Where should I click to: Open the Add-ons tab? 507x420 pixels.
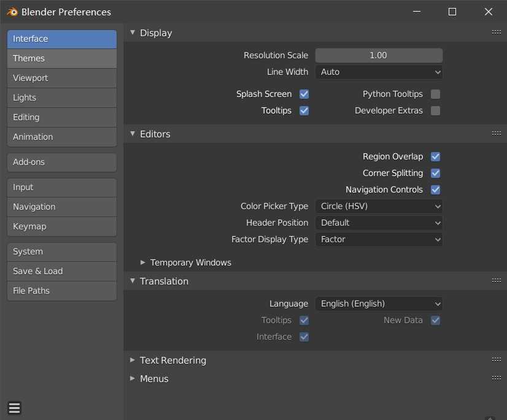62,162
